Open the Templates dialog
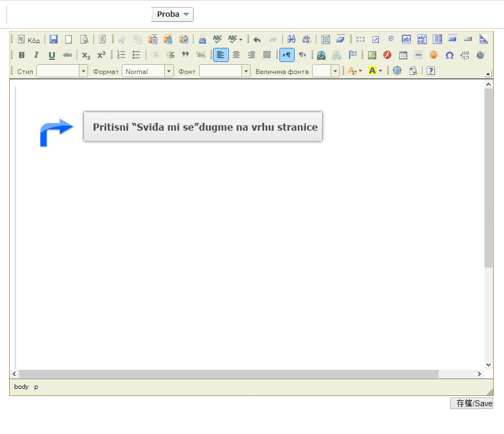Screen dimensions: 504x434 point(102,40)
